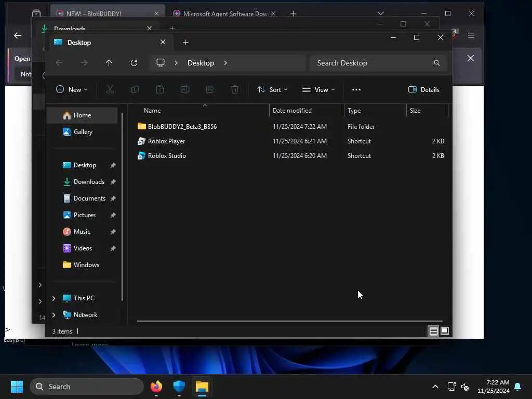
Task: Expand the This PC tree node
Action: point(54,298)
